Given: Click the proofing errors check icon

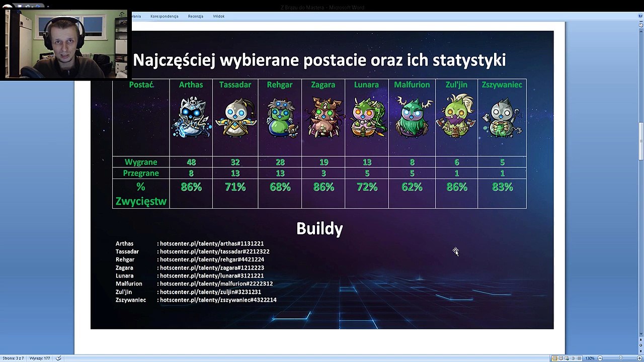Looking at the screenshot, I should point(59,358).
